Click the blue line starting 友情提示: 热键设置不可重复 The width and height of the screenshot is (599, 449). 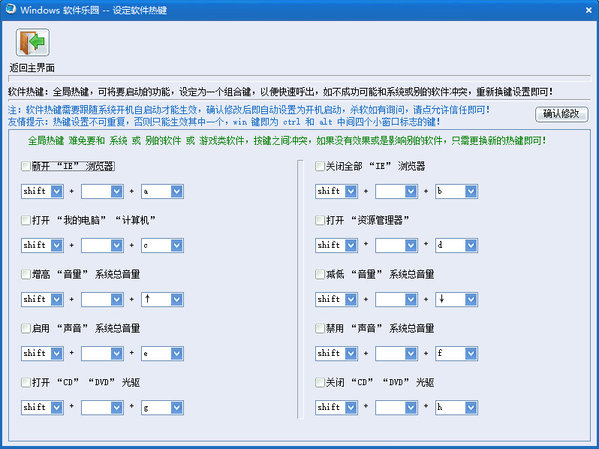coord(224,122)
